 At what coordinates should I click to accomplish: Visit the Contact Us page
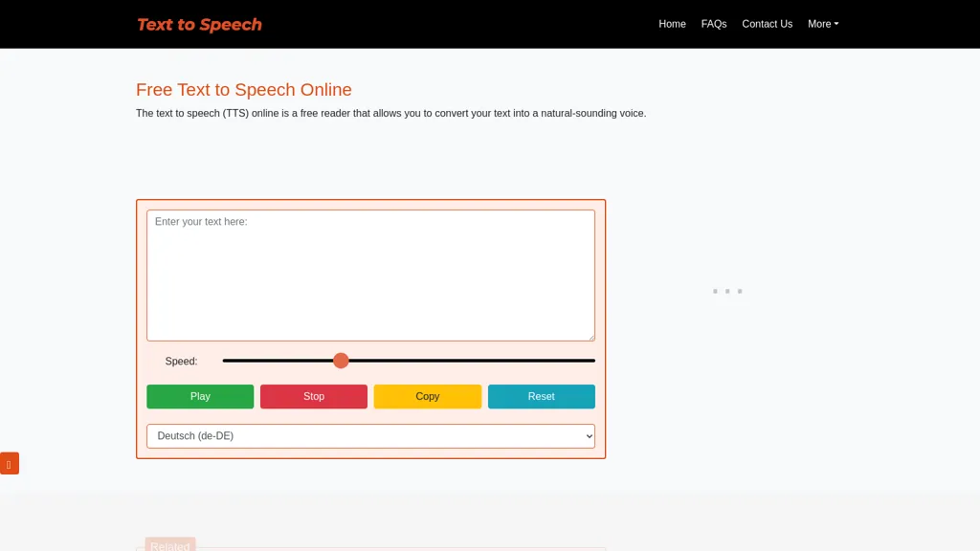click(x=767, y=24)
